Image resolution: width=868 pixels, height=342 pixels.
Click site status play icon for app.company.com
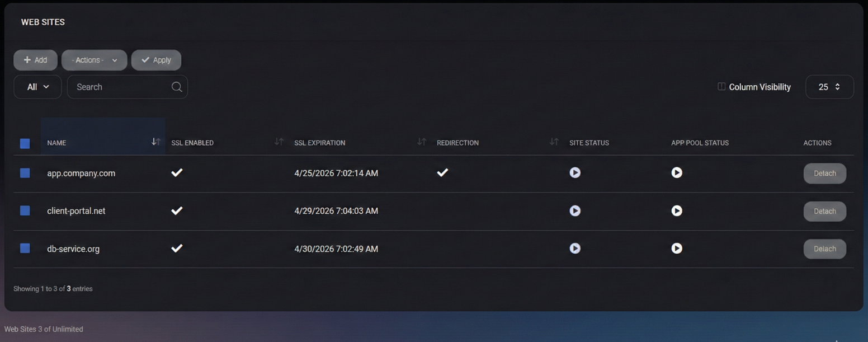[575, 173]
